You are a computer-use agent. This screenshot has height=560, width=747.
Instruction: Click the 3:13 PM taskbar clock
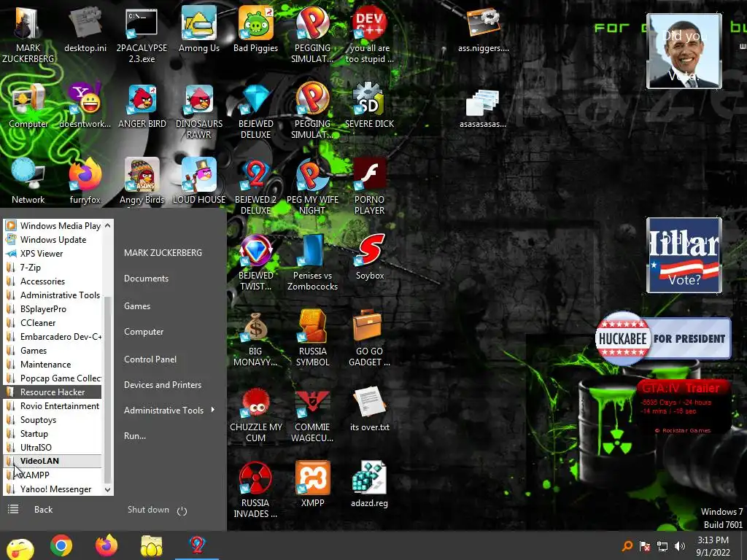(713, 546)
